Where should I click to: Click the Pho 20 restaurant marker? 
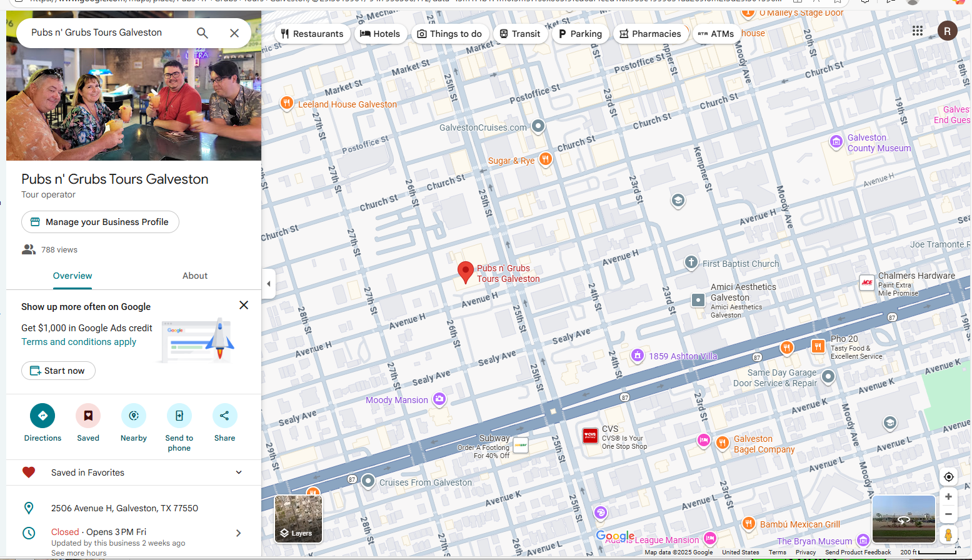click(818, 346)
